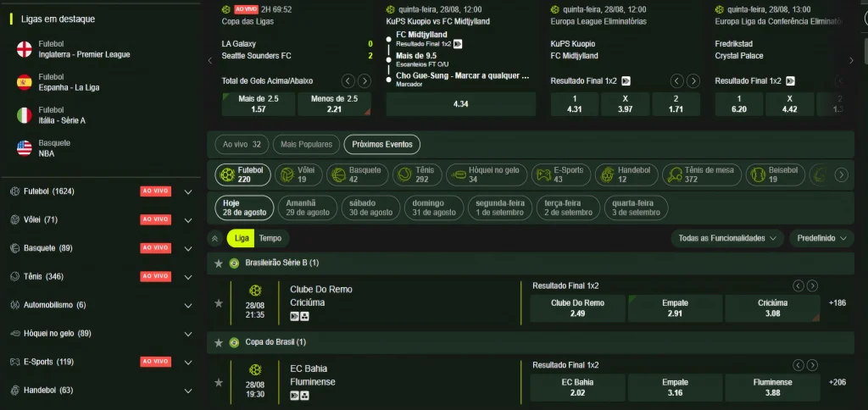Favorite the Clube Do Remo match star
This screenshot has height=410, width=868.
pyautogui.click(x=219, y=302)
